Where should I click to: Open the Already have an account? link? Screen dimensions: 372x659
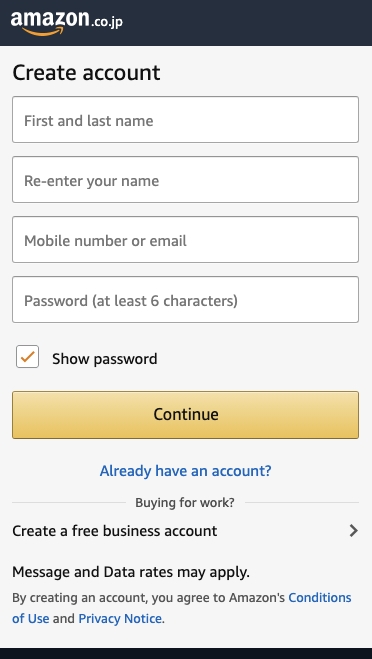tap(185, 471)
